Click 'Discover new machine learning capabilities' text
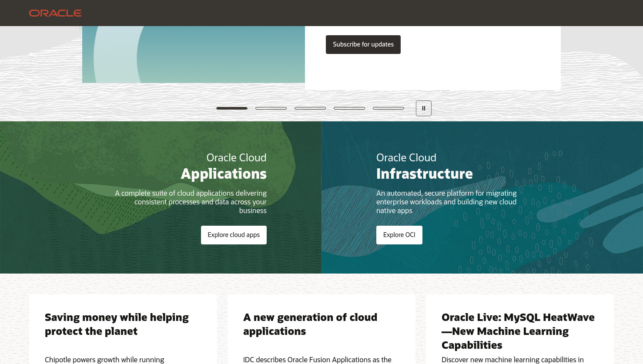Screen dimensions: 643x364 click(512, 360)
